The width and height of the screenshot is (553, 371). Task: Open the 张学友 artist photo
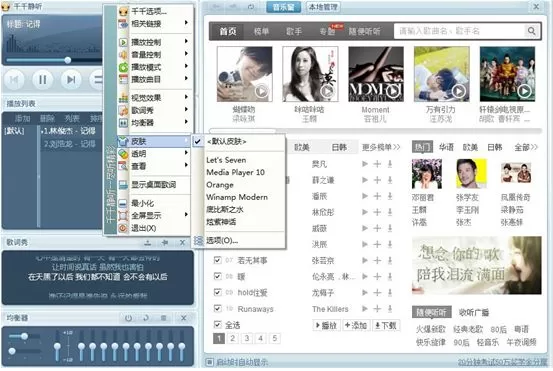[471, 174]
